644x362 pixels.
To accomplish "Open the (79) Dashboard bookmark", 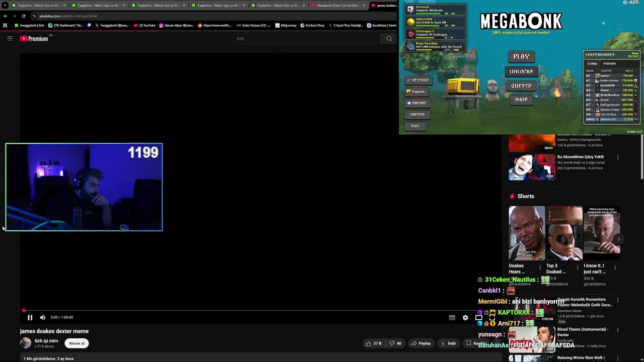I will click(66, 25).
